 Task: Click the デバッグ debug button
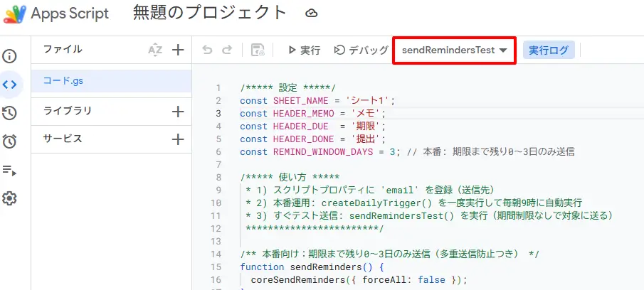[x=361, y=50]
